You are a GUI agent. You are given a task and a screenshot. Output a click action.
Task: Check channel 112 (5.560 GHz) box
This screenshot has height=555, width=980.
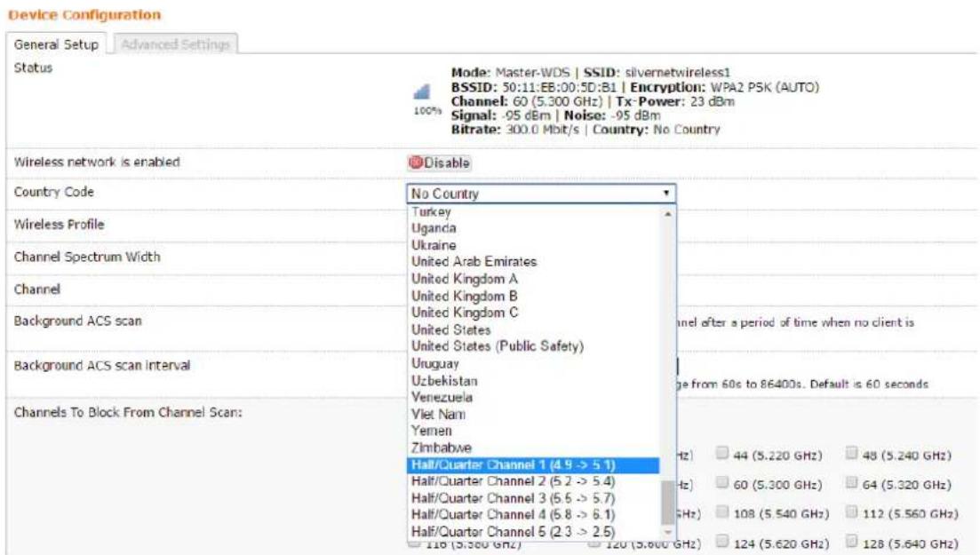(851, 511)
